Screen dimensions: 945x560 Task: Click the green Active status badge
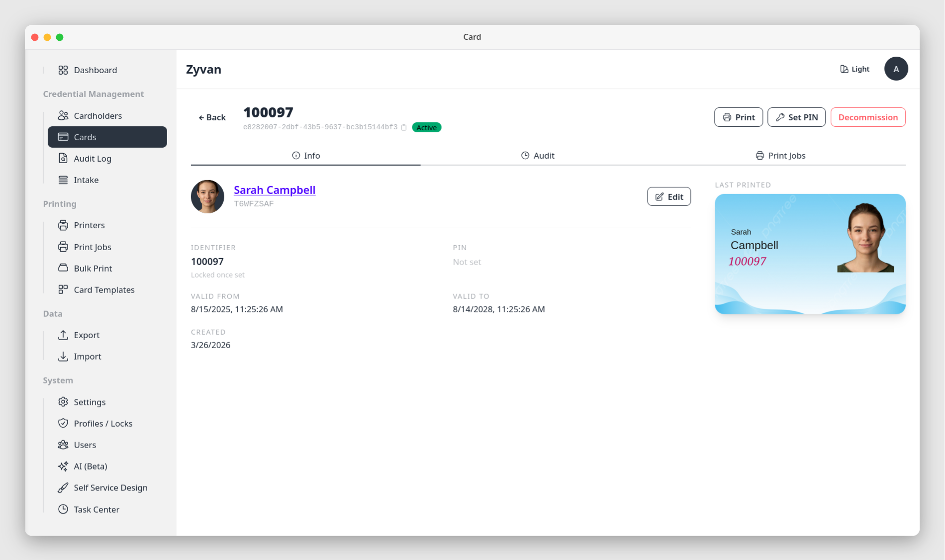pyautogui.click(x=427, y=127)
